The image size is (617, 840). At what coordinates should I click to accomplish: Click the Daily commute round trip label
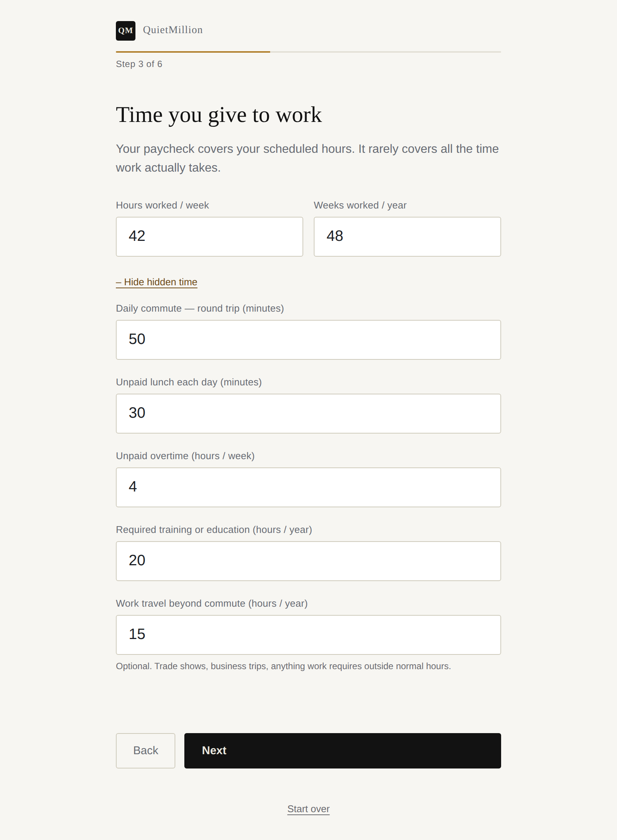point(200,308)
